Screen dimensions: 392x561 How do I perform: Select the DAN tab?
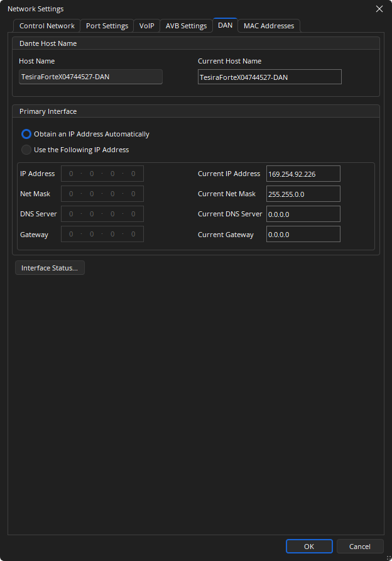coord(225,25)
